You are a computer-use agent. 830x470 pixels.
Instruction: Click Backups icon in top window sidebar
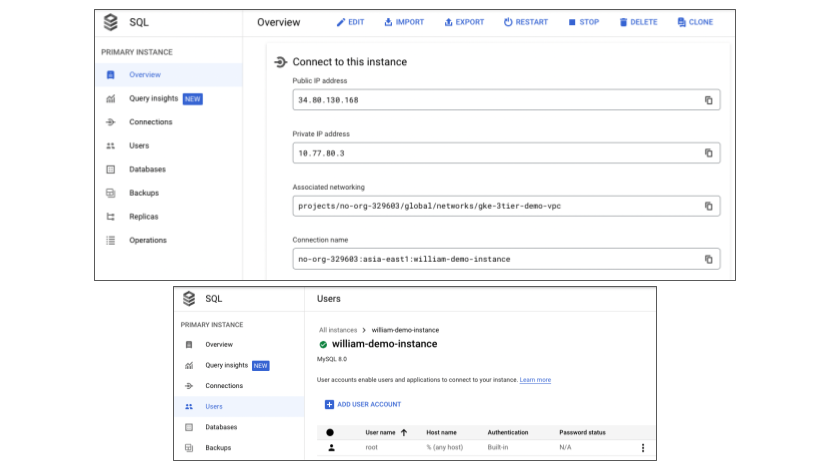(x=111, y=193)
